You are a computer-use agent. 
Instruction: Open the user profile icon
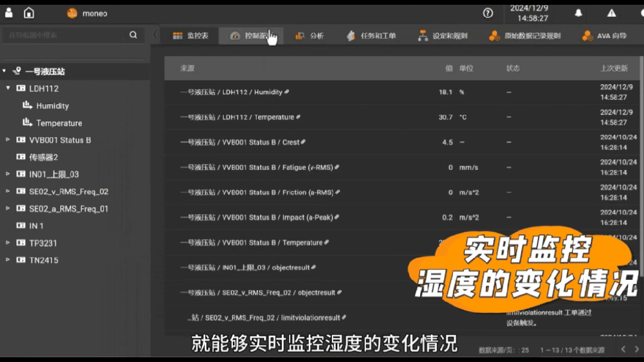pyautogui.click(x=9, y=13)
